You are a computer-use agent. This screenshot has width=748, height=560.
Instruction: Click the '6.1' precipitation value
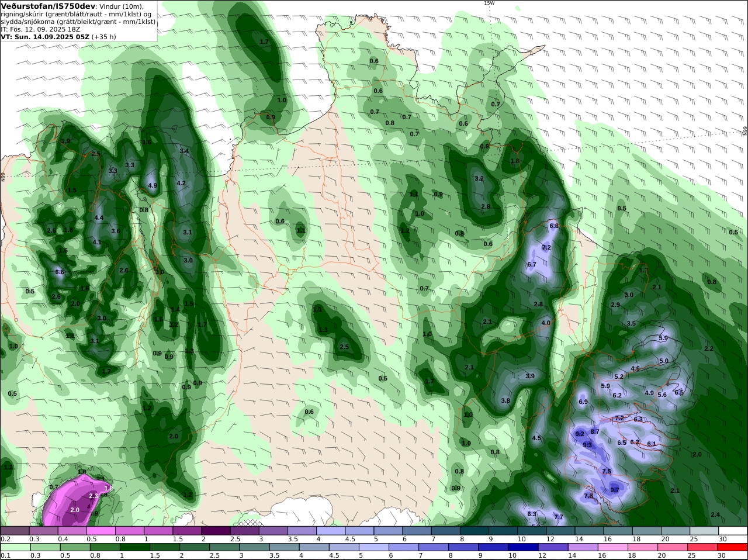click(652, 444)
